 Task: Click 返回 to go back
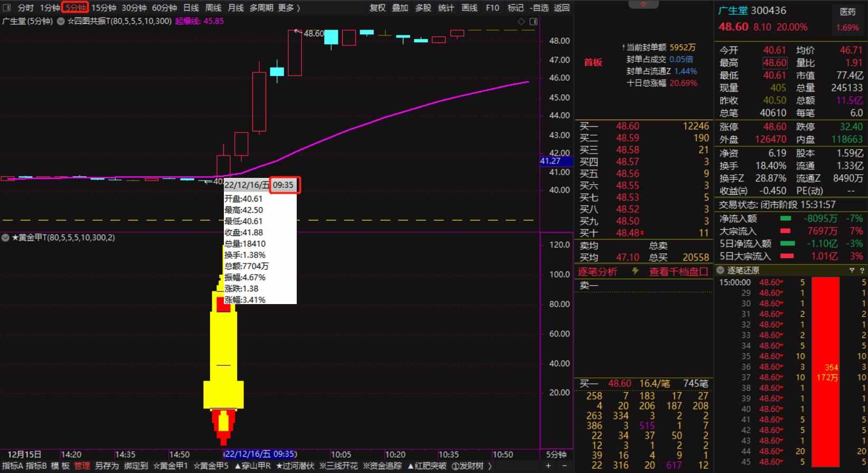[x=562, y=7]
